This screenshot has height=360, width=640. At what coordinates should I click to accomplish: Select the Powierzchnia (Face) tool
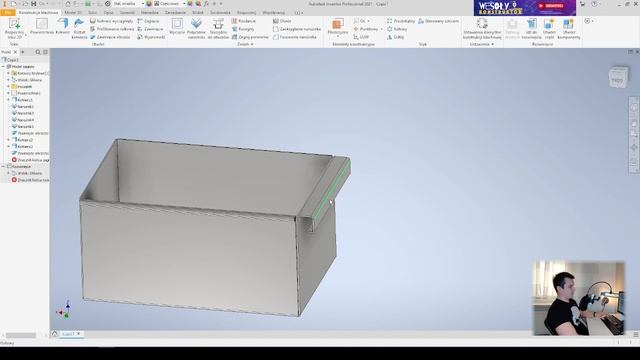[42, 27]
